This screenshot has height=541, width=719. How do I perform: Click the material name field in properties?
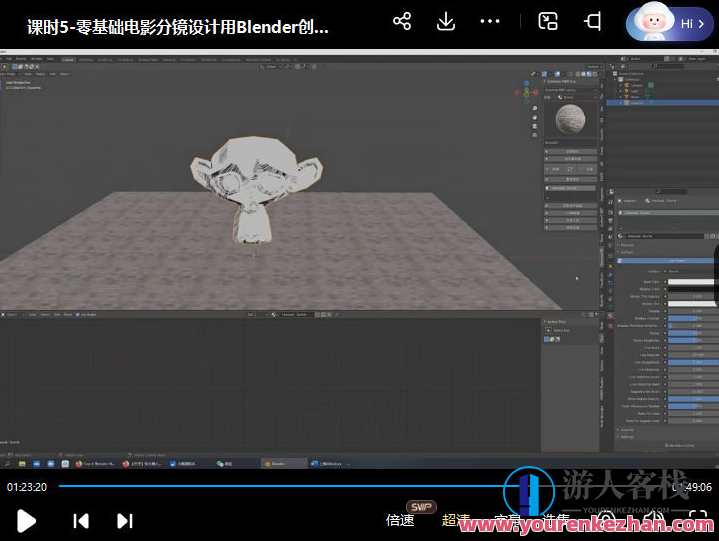[x=665, y=236]
